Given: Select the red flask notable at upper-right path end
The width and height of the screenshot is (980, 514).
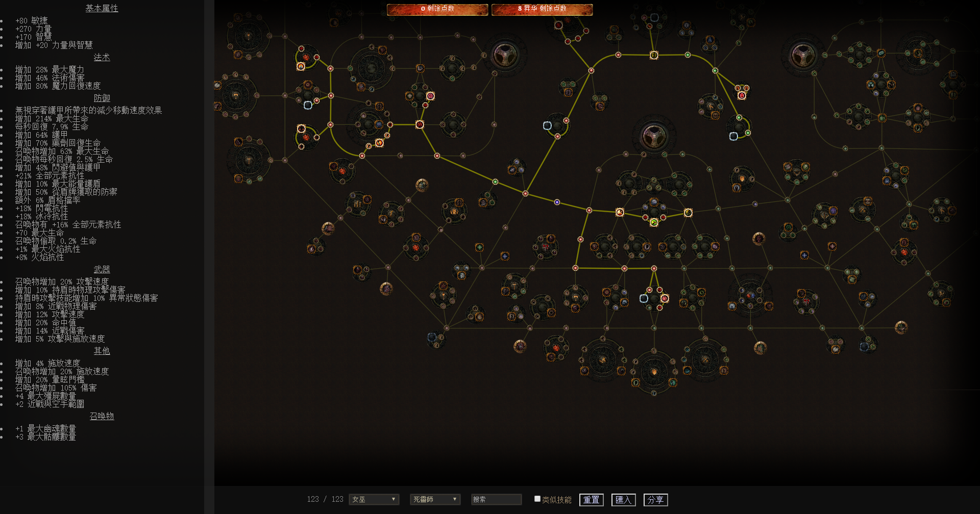Looking at the screenshot, I should pyautogui.click(x=742, y=95).
